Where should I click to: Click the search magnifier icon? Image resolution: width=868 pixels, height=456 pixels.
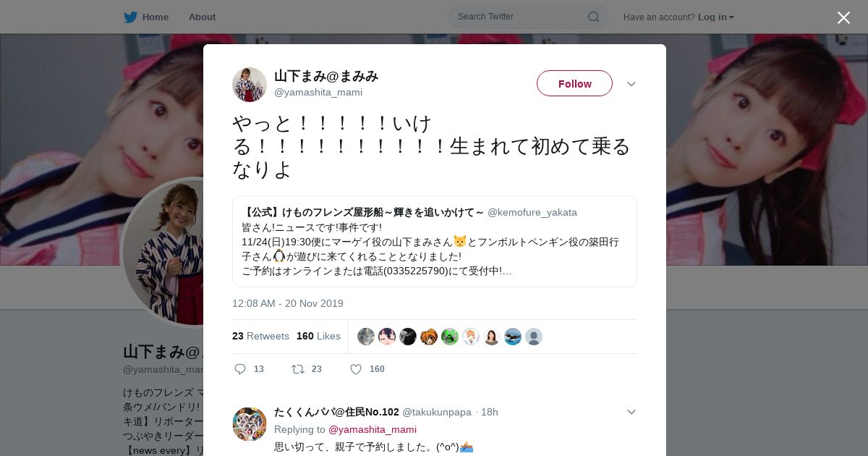pos(593,17)
